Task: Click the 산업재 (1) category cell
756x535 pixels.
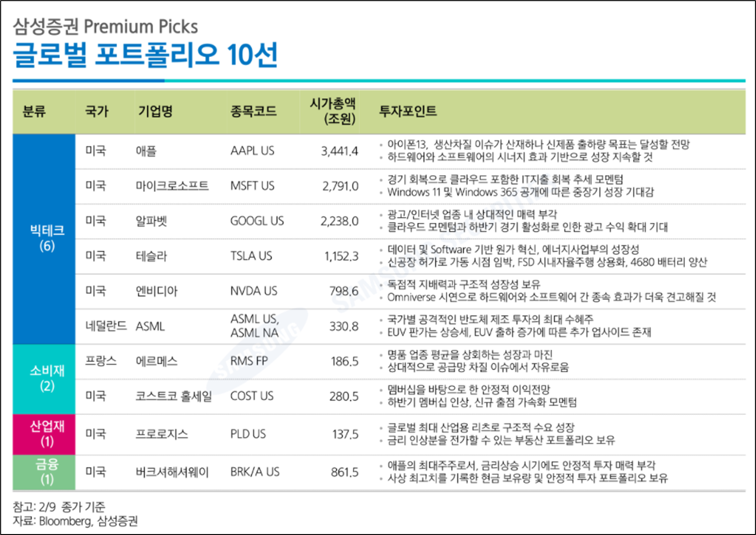Action: [x=44, y=435]
